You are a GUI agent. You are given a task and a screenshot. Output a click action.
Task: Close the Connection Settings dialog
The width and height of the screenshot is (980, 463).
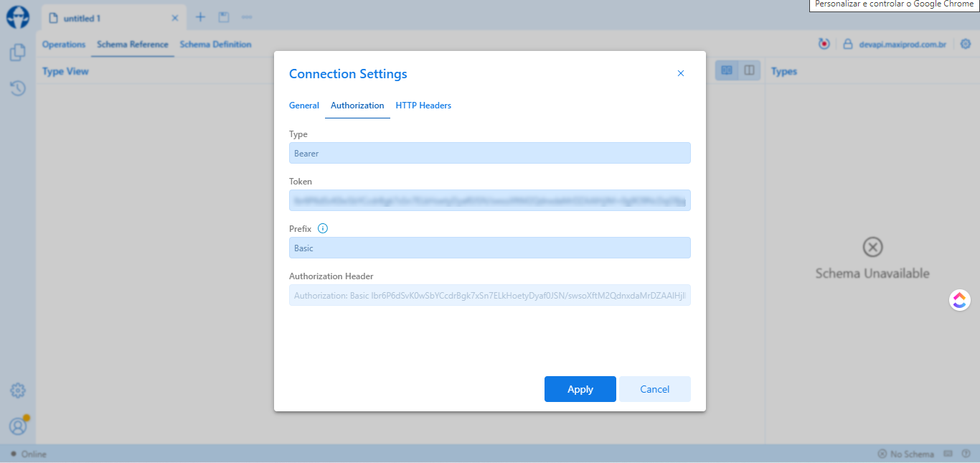[x=681, y=73]
